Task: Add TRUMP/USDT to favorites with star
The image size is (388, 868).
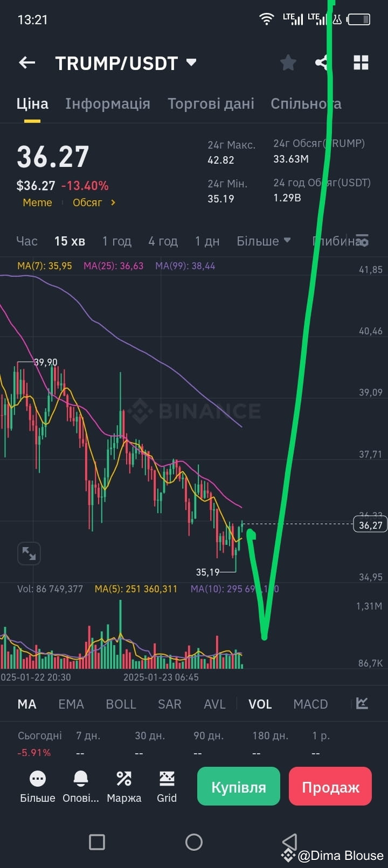Action: click(x=288, y=63)
